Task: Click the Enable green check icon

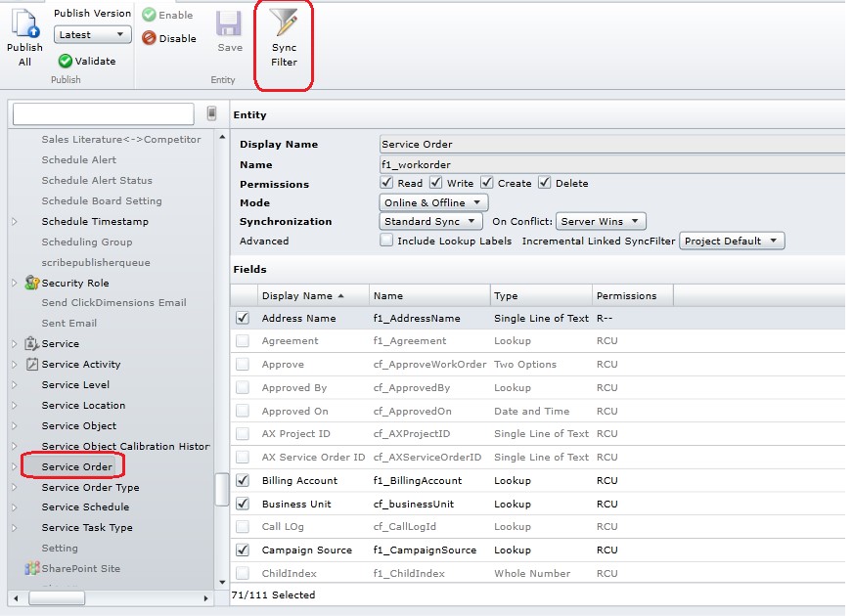Action: pos(149,15)
